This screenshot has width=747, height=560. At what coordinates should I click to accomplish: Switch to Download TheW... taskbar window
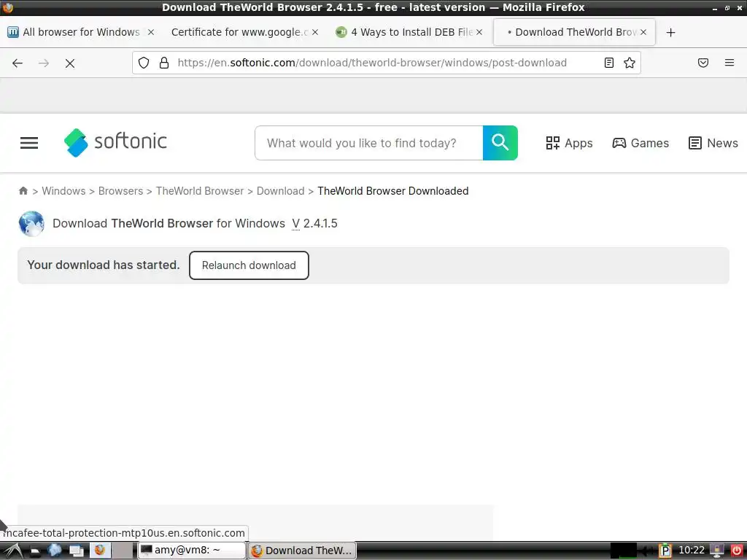[302, 551]
